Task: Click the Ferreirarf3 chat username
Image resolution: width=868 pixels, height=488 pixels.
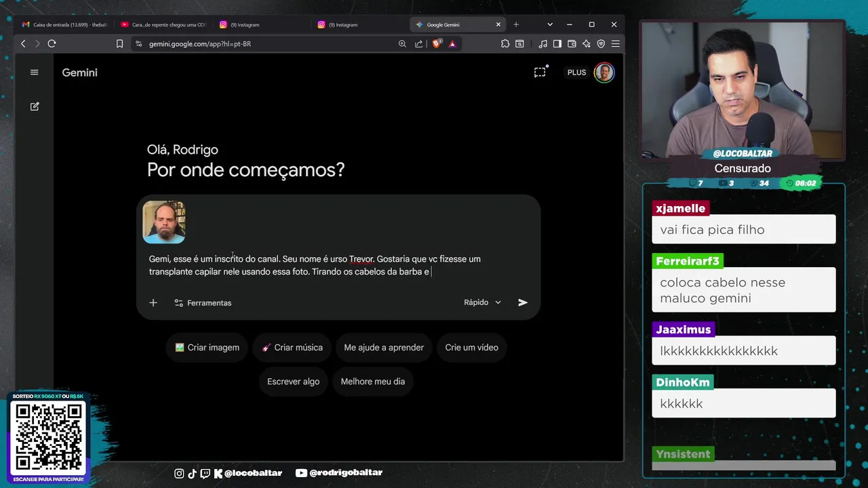Action: click(x=688, y=261)
